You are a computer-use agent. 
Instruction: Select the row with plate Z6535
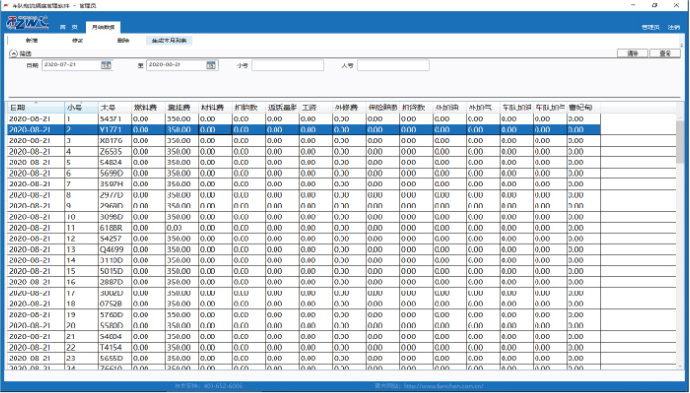tap(304, 151)
